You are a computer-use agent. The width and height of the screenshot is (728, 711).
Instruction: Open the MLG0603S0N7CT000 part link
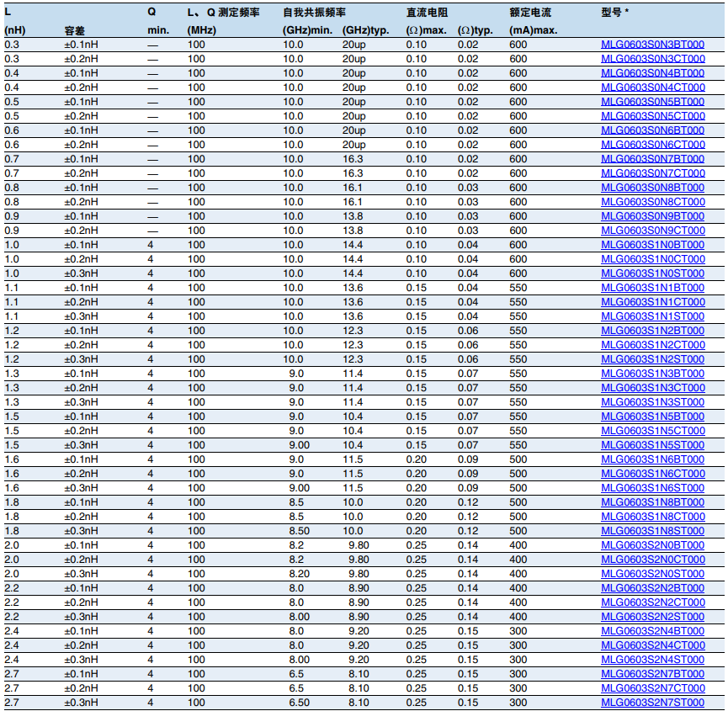[x=653, y=173]
